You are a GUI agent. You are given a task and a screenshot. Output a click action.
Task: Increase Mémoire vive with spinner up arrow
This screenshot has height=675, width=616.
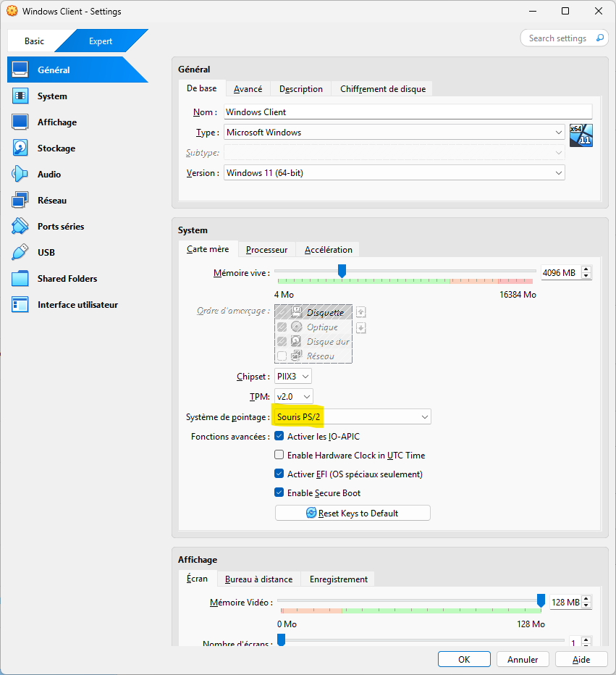586,269
